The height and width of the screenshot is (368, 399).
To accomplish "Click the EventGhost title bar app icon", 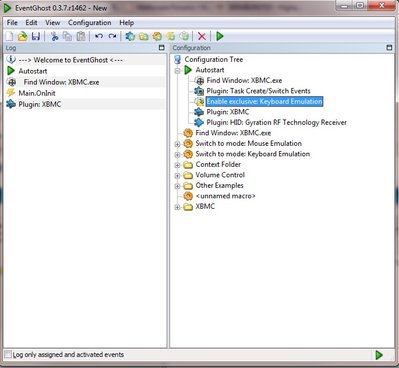I will (7, 8).
